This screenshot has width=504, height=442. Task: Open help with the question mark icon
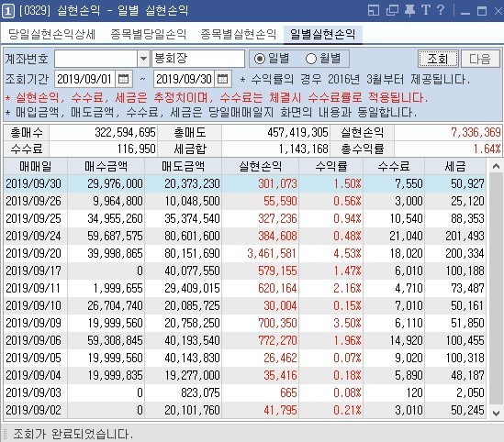tap(441, 10)
